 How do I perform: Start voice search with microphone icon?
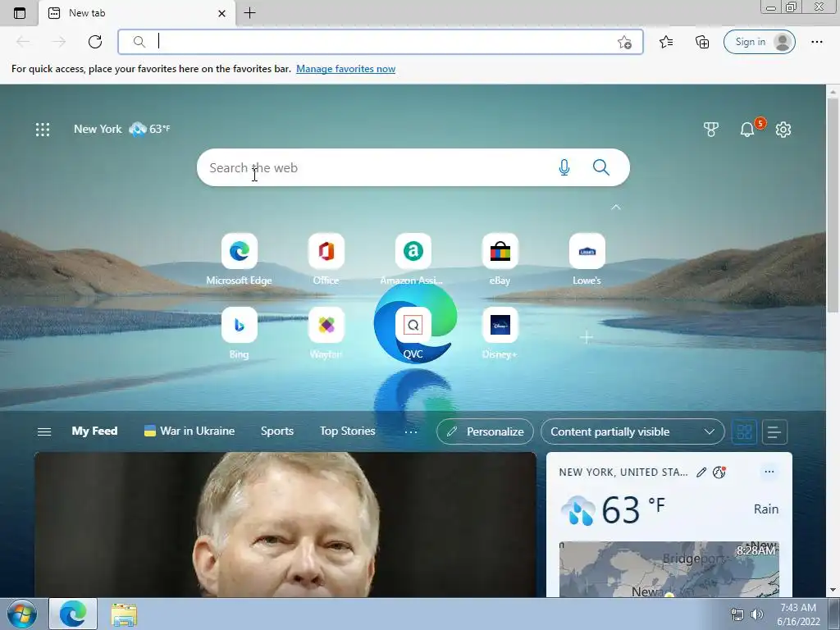pyautogui.click(x=564, y=167)
